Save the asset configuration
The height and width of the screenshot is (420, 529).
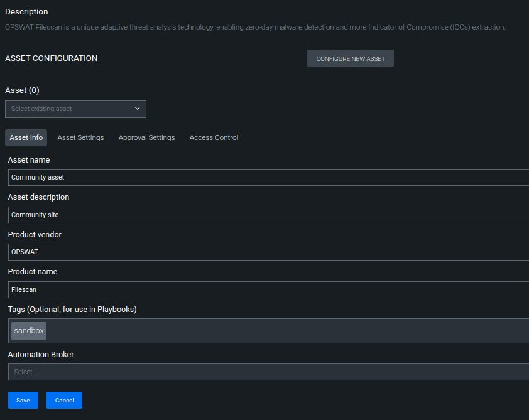(23, 400)
